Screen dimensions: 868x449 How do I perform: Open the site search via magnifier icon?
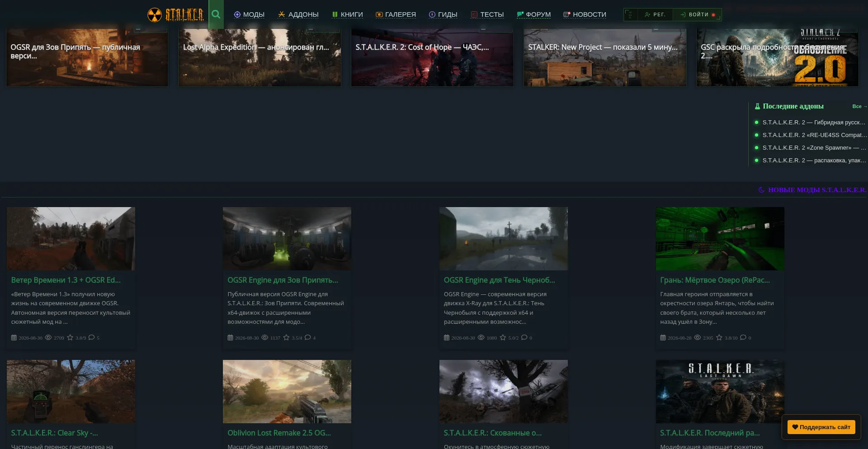click(x=216, y=14)
